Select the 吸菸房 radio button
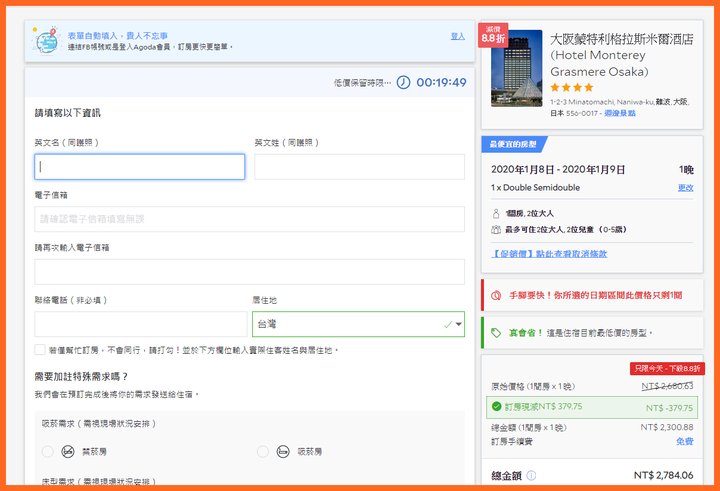The width and height of the screenshot is (720, 491). 263,452
